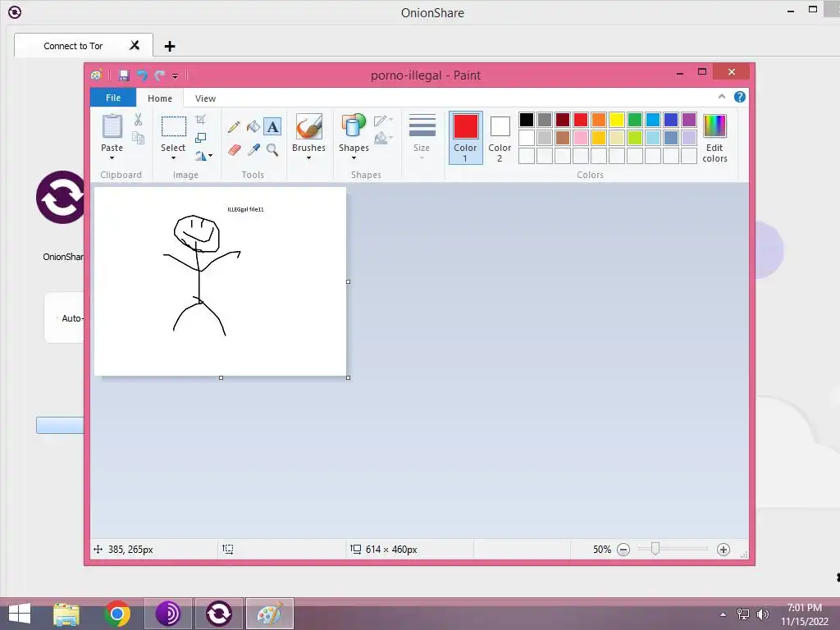Click the zoom slider handle
840x630 pixels.
[655, 549]
